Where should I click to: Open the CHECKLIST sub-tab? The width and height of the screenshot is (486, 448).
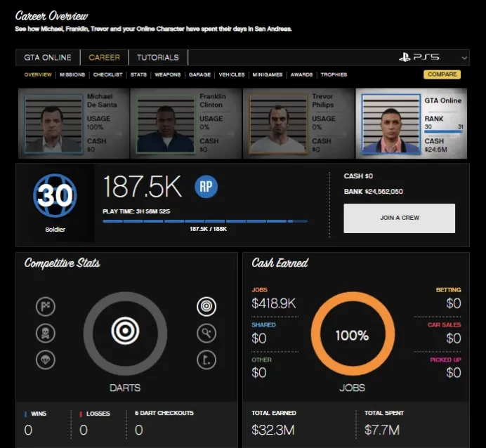[x=107, y=74]
